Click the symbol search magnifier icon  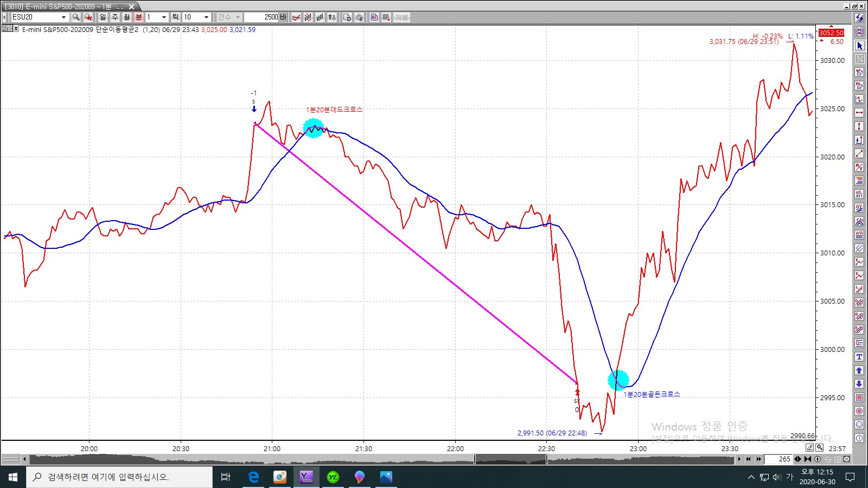point(76,17)
